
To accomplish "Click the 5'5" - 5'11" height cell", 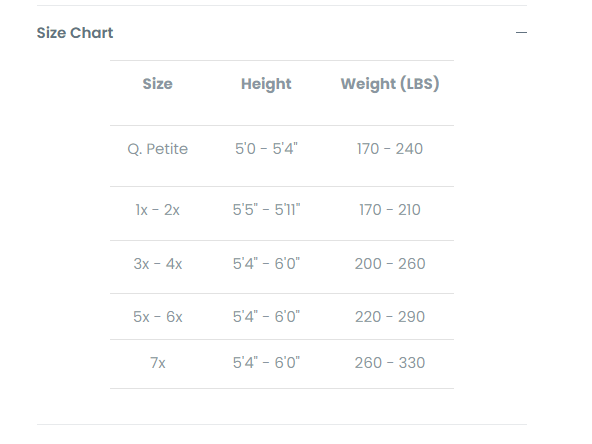I will click(266, 210).
